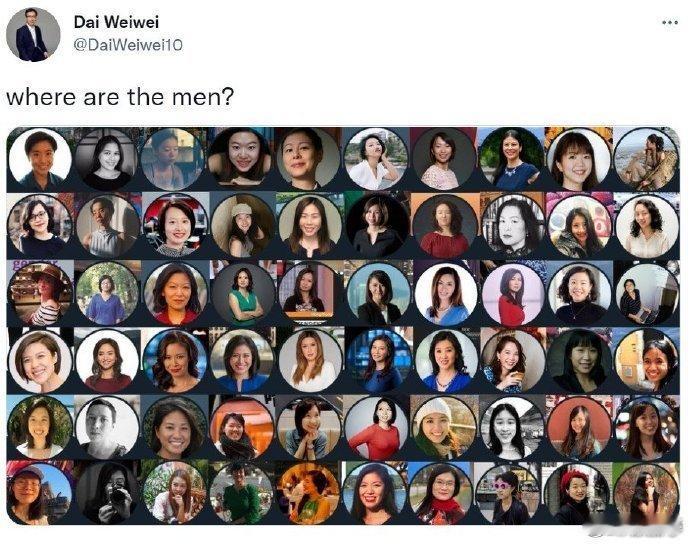This screenshot has height=544, width=690.
Task: Click the Dai Weiwei display name
Action: (116, 22)
